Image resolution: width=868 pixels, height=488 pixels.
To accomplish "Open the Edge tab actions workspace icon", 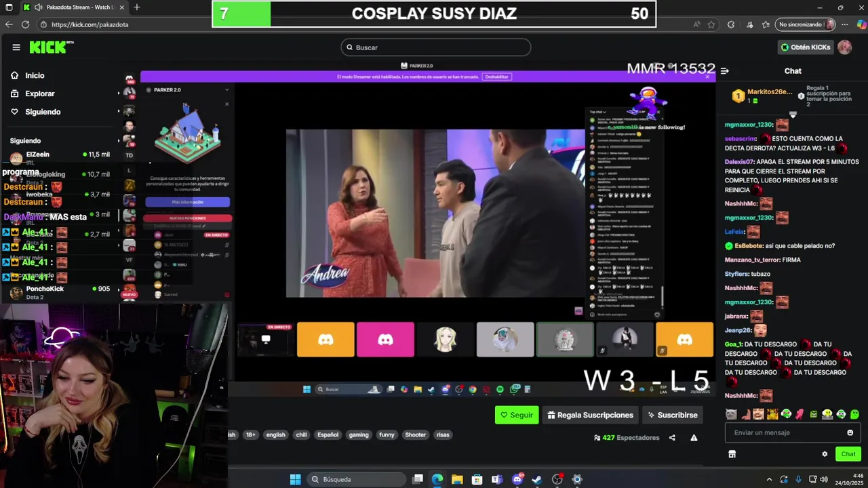I will [x=9, y=7].
